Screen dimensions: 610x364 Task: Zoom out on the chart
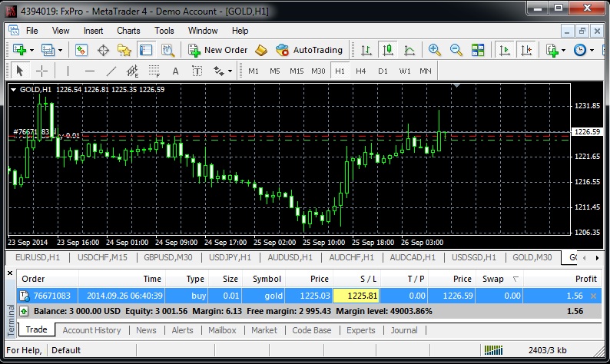coord(456,50)
